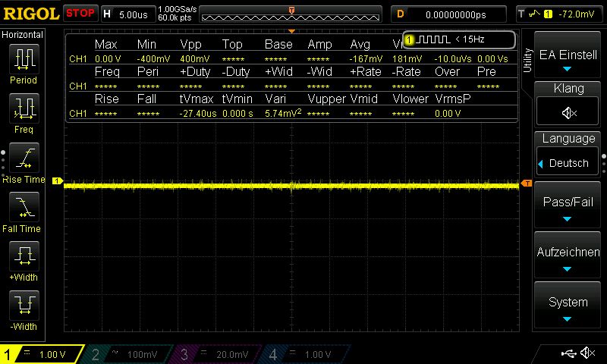Click the USB connection icon
The height and width of the screenshot is (364, 607).
tap(568, 353)
